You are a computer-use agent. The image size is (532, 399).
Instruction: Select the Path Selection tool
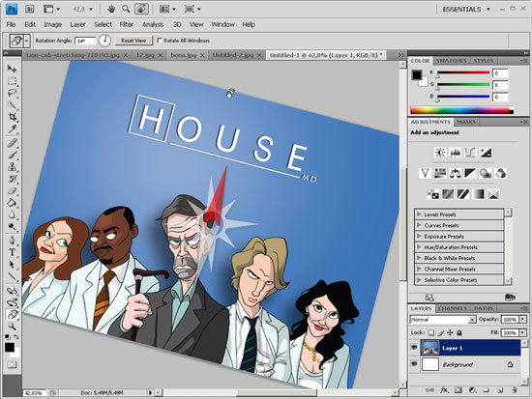click(13, 265)
